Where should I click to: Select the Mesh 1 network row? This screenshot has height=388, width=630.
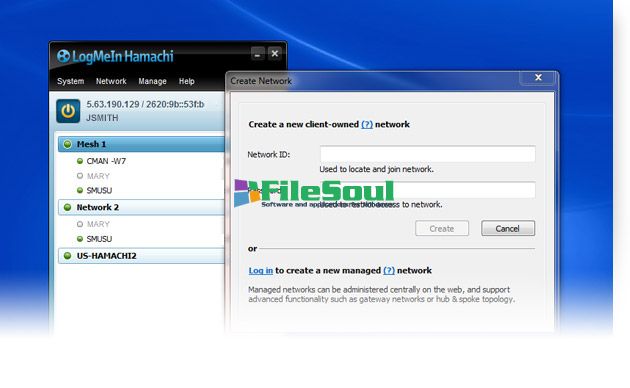(x=141, y=144)
